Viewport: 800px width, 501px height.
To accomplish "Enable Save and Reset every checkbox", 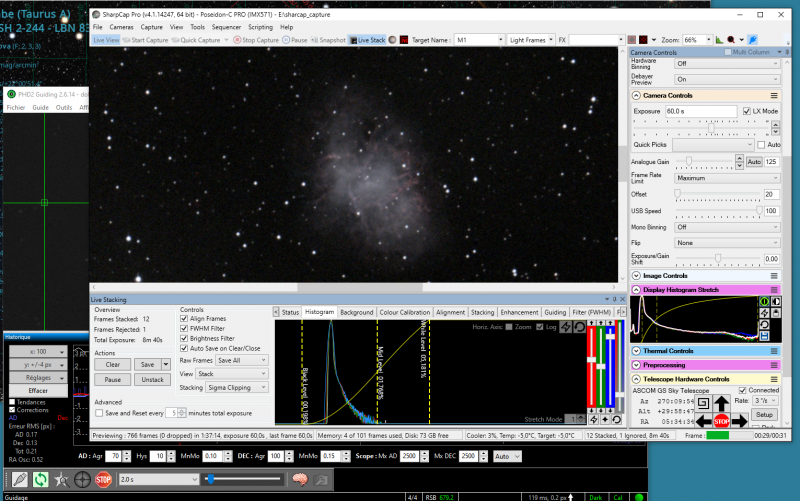I will pos(99,413).
